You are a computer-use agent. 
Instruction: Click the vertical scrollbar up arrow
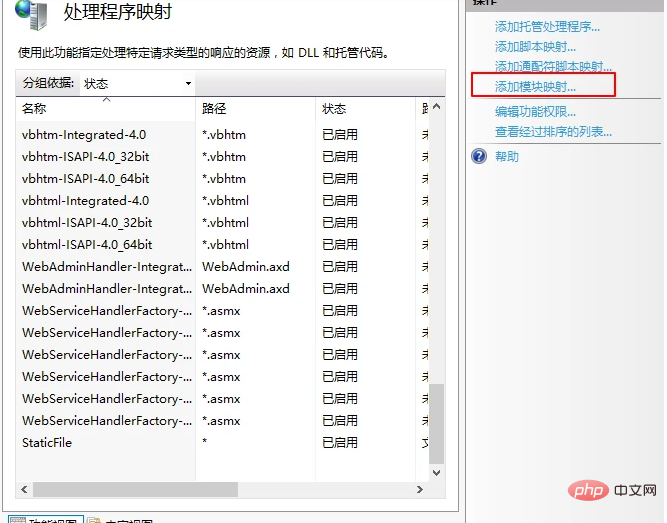coord(436,106)
